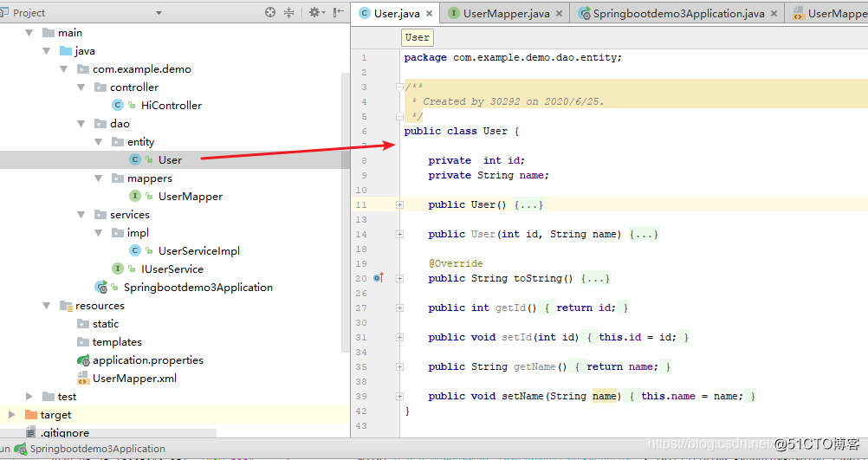The image size is (868, 460).
Task: Click the UserMapper.xml file icon
Action: pos(83,379)
